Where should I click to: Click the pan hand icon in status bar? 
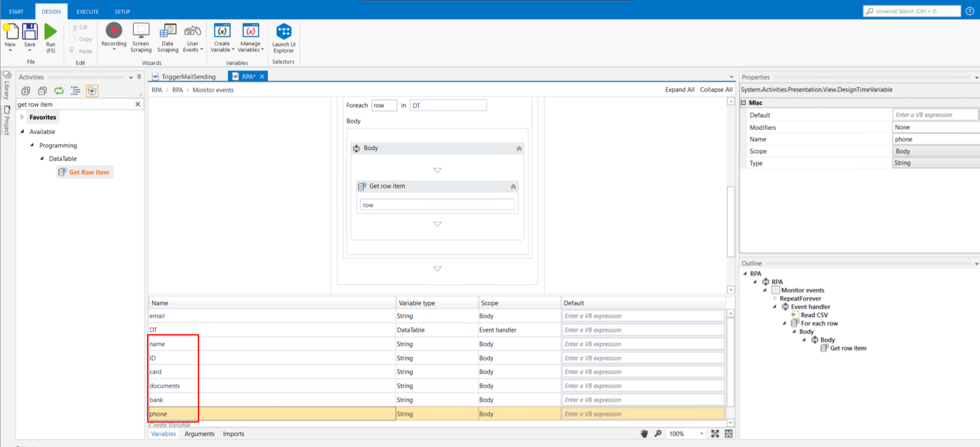[x=644, y=434]
